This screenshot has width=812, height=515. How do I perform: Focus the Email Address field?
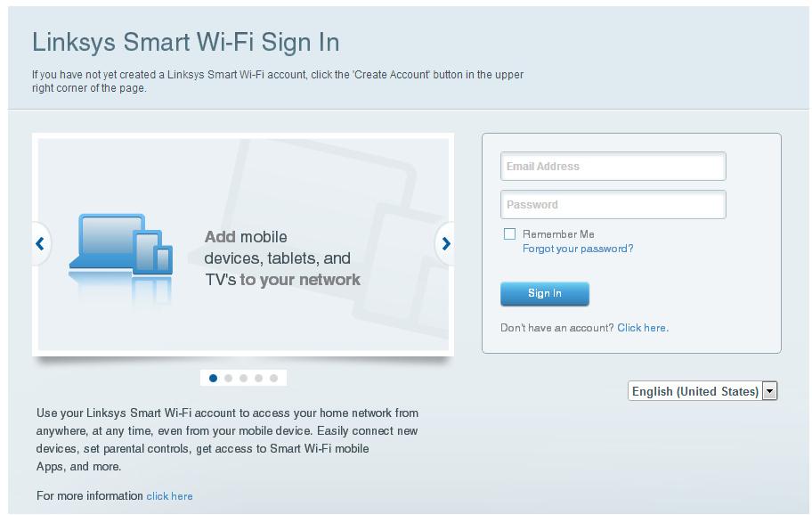coord(613,167)
